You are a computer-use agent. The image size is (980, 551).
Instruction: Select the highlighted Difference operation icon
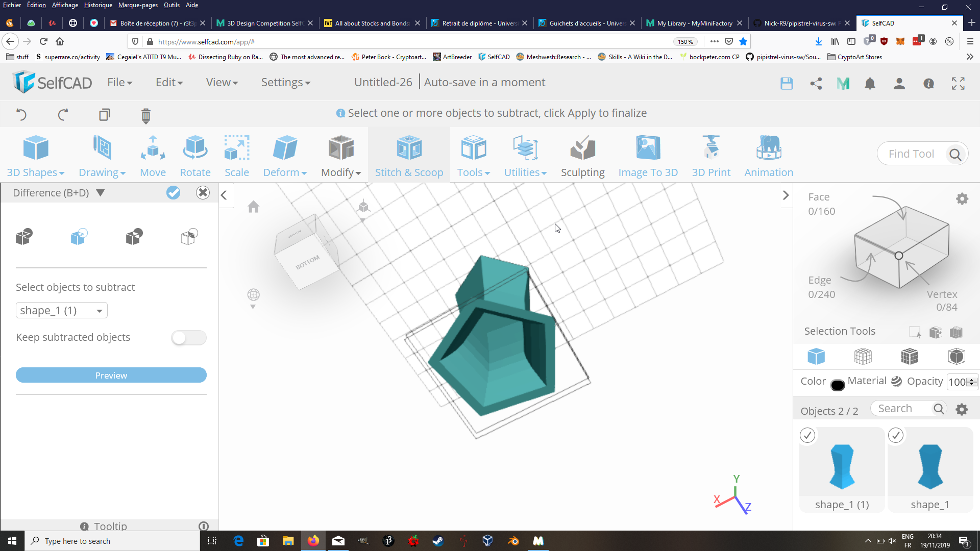[x=79, y=236]
